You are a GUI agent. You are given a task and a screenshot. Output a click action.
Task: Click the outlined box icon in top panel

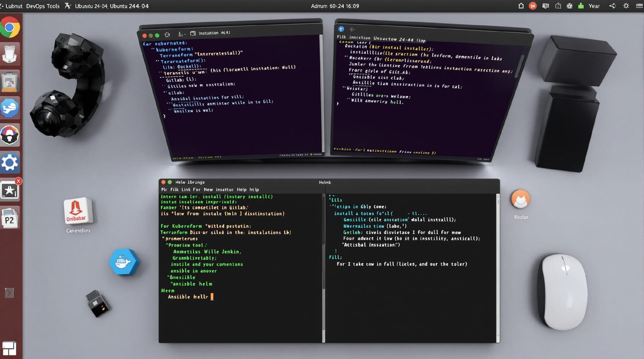(558, 6)
